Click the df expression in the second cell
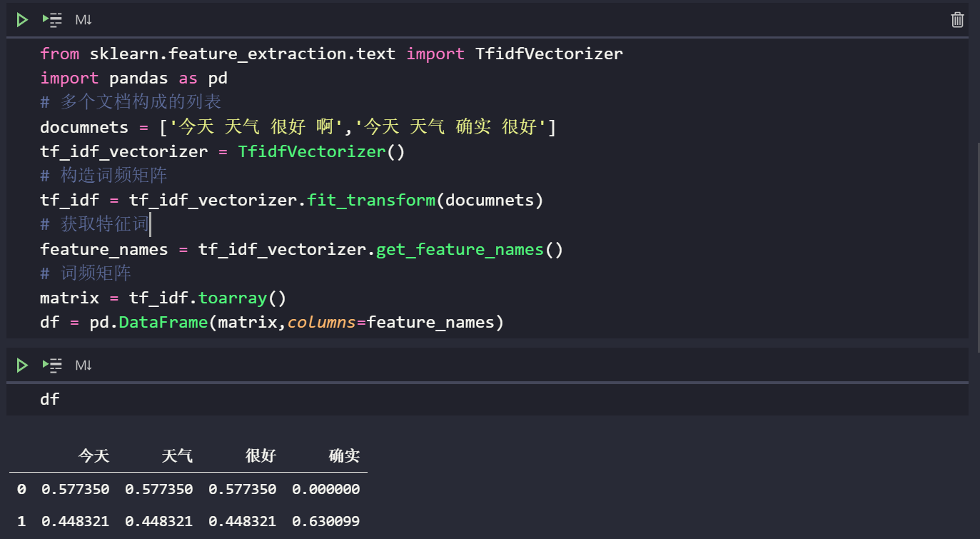Viewport: 980px width, 539px height. click(49, 398)
